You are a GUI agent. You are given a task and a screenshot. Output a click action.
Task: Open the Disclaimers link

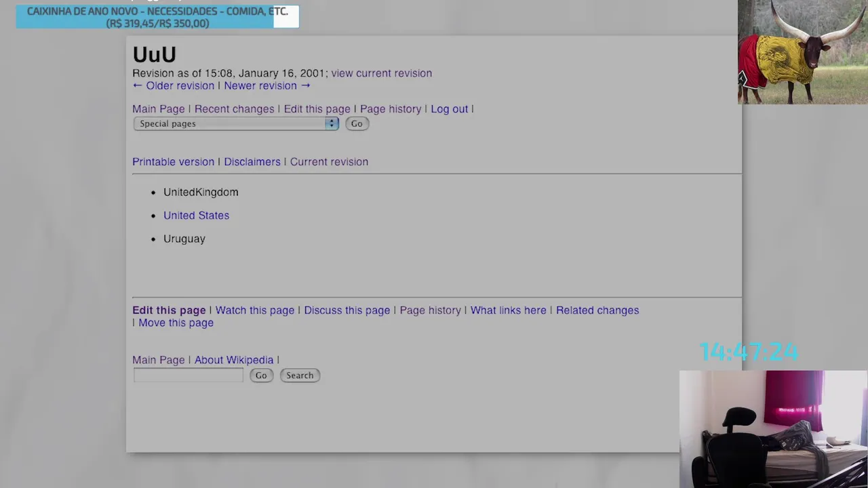(x=252, y=161)
